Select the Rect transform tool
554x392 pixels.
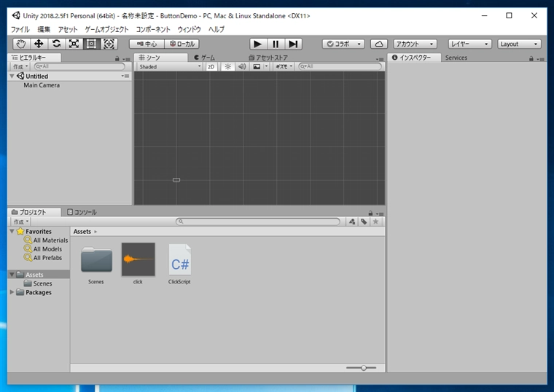[92, 44]
